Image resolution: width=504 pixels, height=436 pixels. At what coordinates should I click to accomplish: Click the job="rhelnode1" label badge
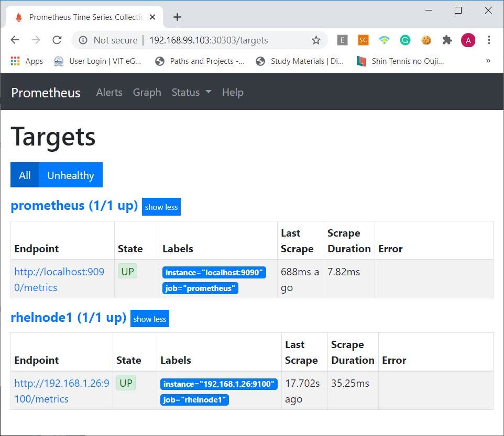click(194, 399)
